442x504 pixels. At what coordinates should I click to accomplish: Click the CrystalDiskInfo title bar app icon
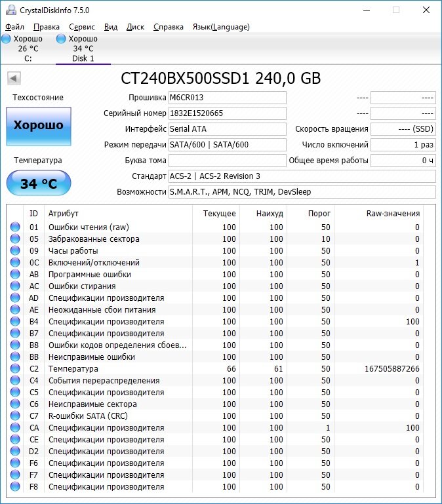click(x=11, y=10)
